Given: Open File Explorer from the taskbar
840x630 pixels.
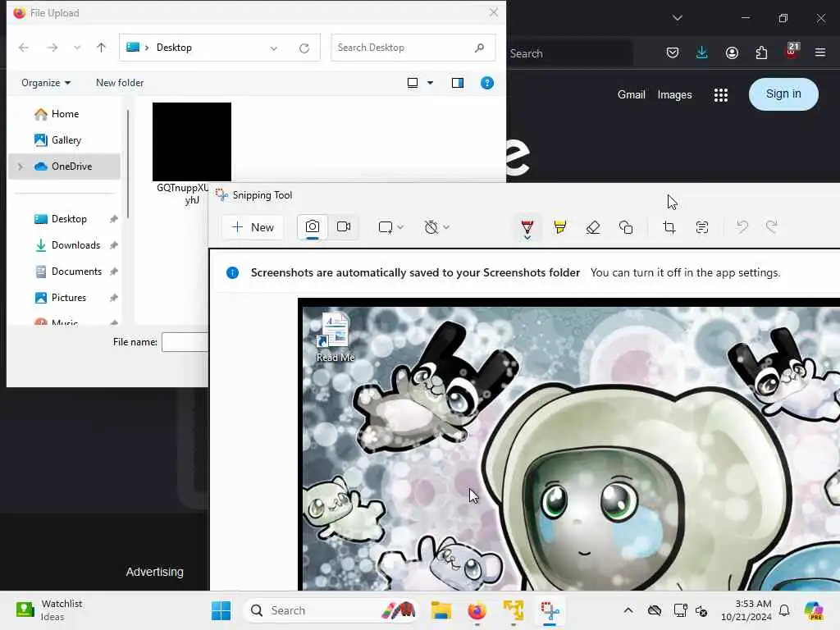Looking at the screenshot, I should (441, 610).
